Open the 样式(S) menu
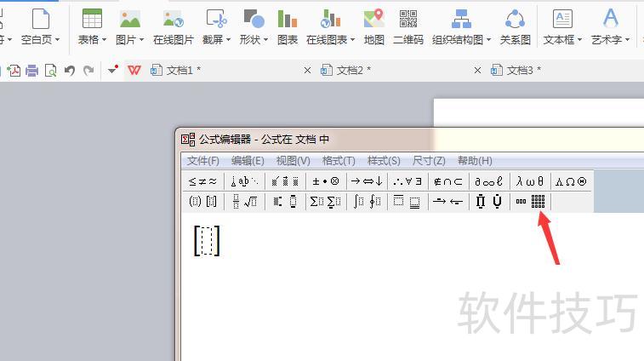The height and width of the screenshot is (361, 644). [x=384, y=161]
